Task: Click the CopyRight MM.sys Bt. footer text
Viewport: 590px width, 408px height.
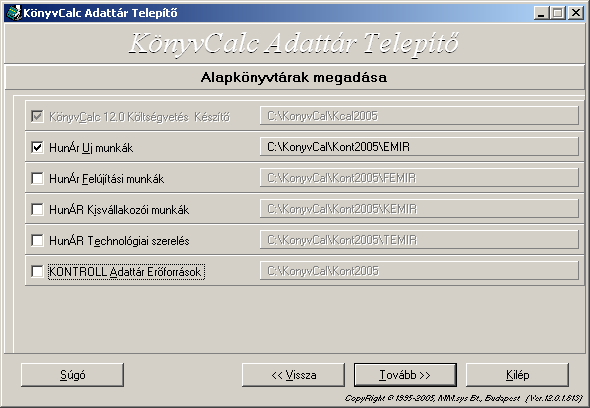Action: click(x=464, y=398)
